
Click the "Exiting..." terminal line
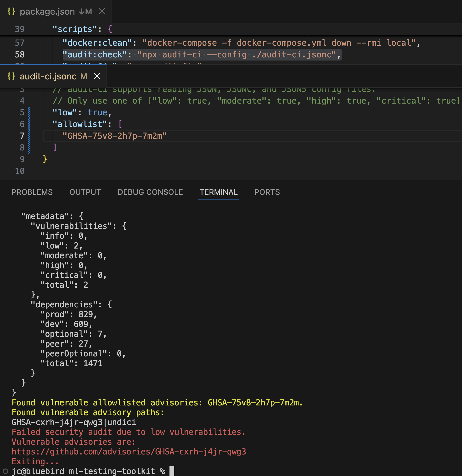pos(35,461)
